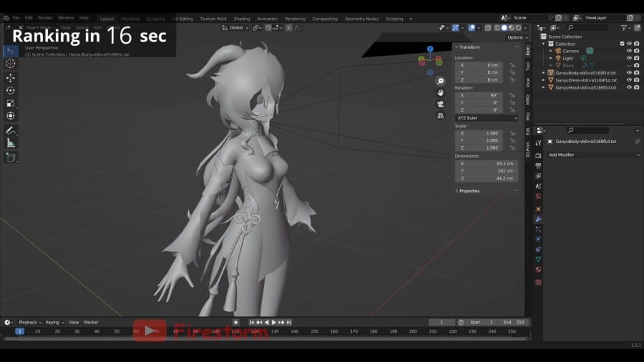Select the Transform tool

pos(11,116)
